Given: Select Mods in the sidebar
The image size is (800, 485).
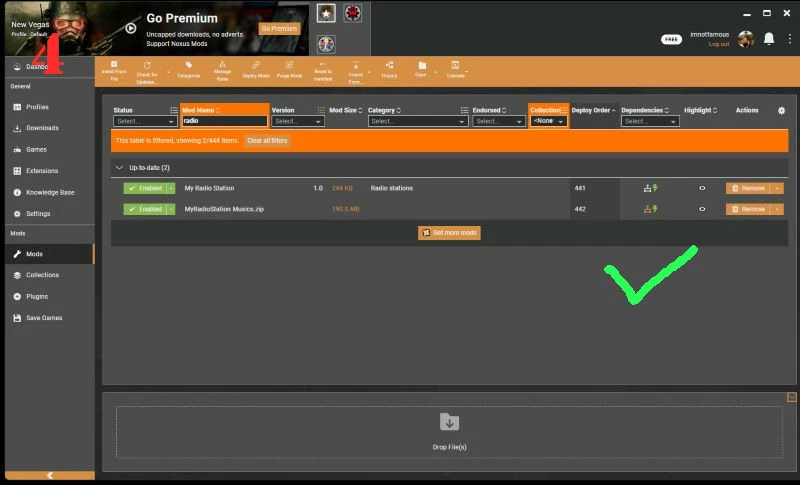Looking at the screenshot, I should pyautogui.click(x=50, y=254).
